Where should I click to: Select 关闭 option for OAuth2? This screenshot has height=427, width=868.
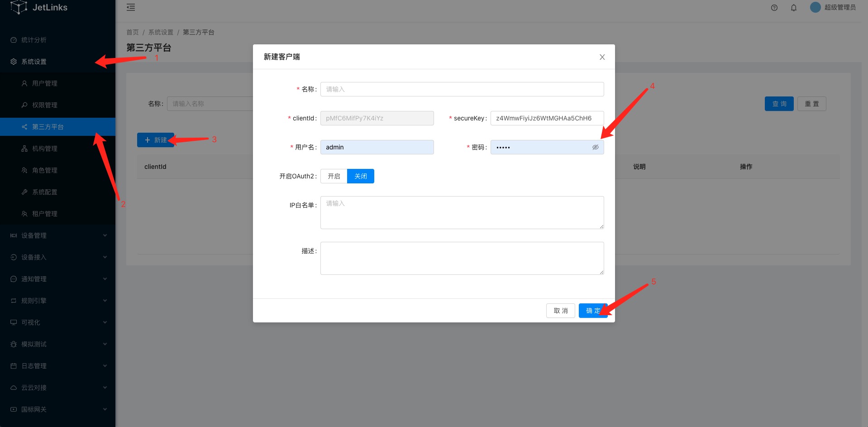pyautogui.click(x=361, y=176)
